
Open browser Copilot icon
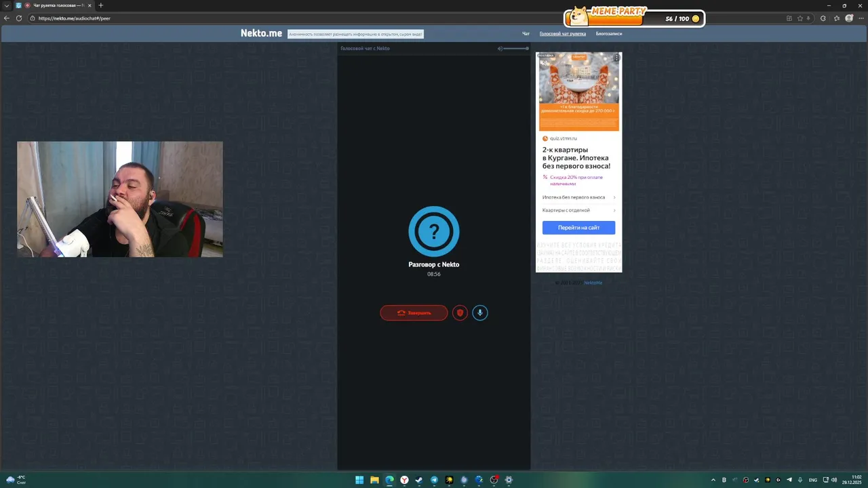click(823, 18)
